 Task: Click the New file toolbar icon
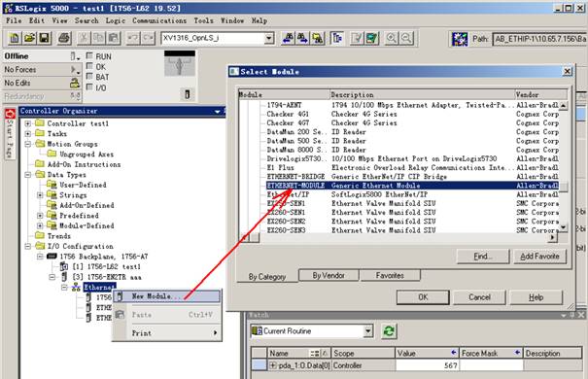tap(15, 38)
